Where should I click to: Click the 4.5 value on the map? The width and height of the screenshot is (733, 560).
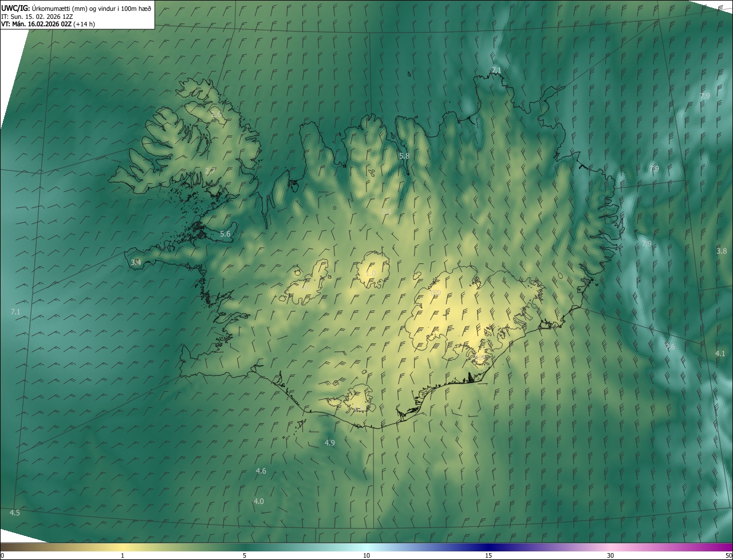[x=14, y=512]
